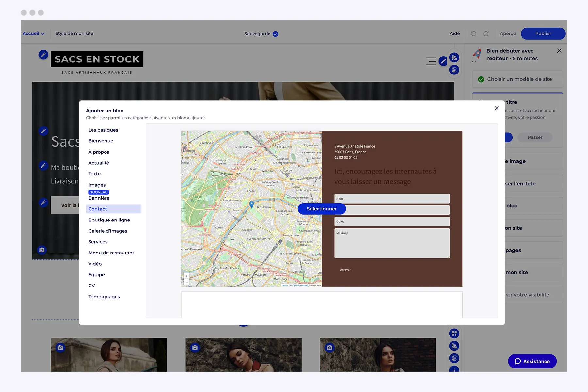
Task: Select Texte category
Action: pos(94,174)
